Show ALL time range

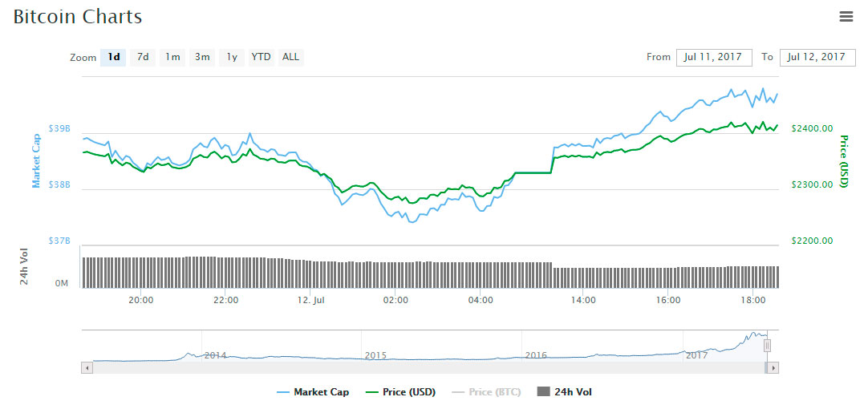(x=290, y=57)
